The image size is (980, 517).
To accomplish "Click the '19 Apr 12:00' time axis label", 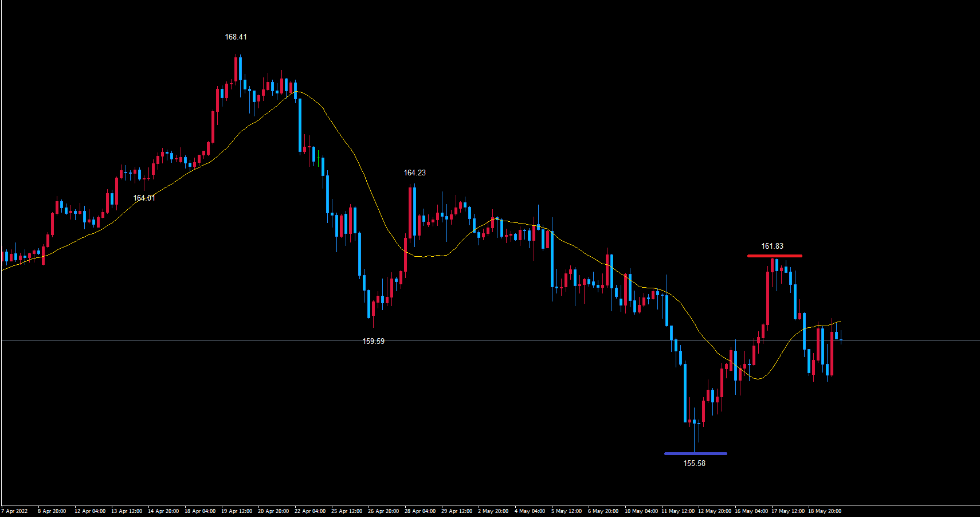I will 237,511.
